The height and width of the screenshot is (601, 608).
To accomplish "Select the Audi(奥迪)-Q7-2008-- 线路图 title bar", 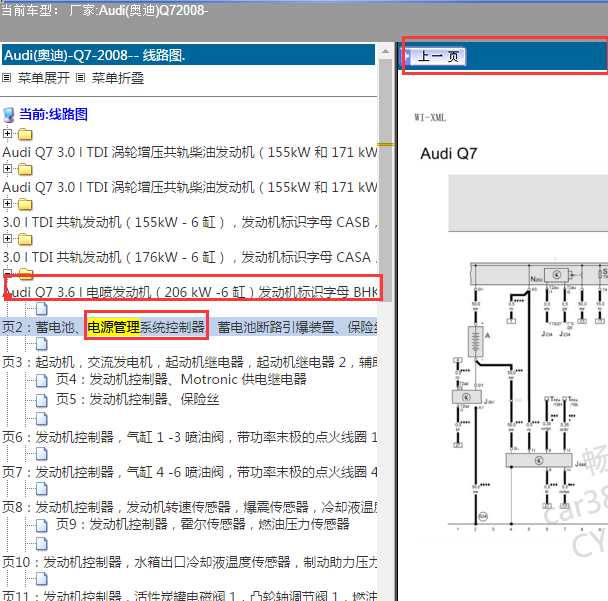I will tap(188, 55).
